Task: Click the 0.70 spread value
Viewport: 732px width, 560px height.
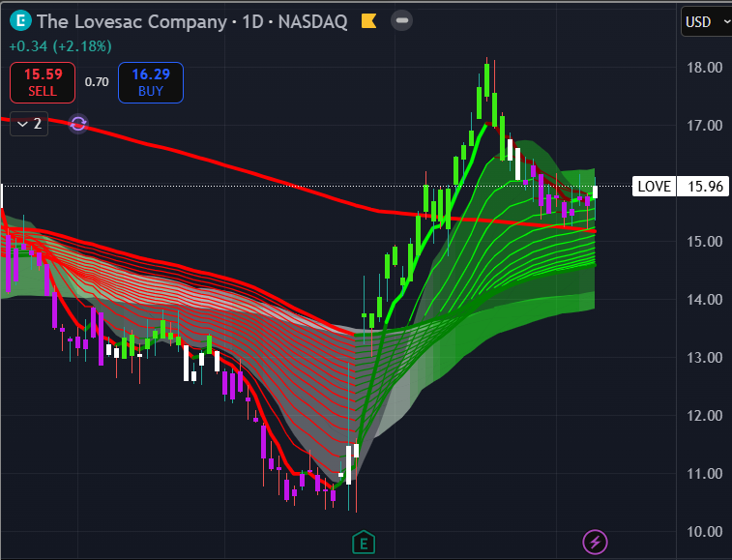Action: [x=97, y=82]
